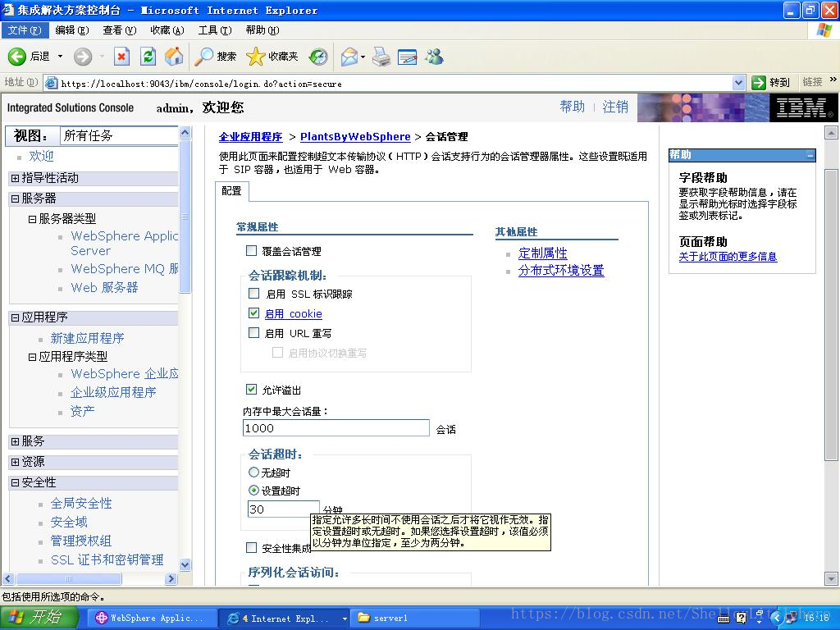Open the server1 folder taskbar item
This screenshot has height=630, width=840.
coord(414,619)
